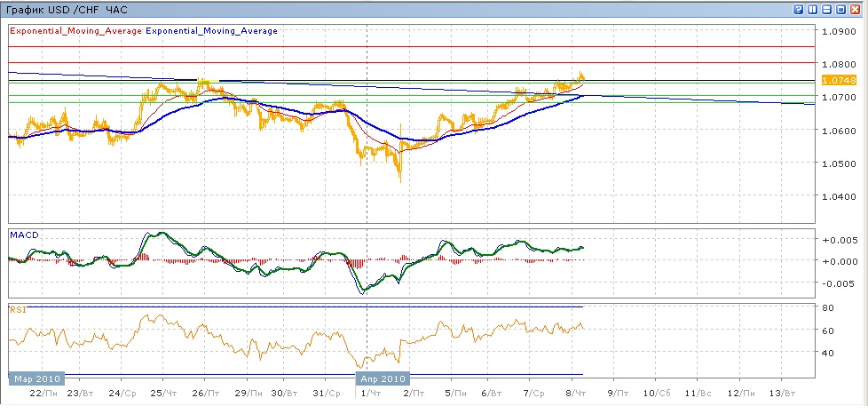Maximize the USD/CHF chart window
The height and width of the screenshot is (414, 868).
[841, 10]
